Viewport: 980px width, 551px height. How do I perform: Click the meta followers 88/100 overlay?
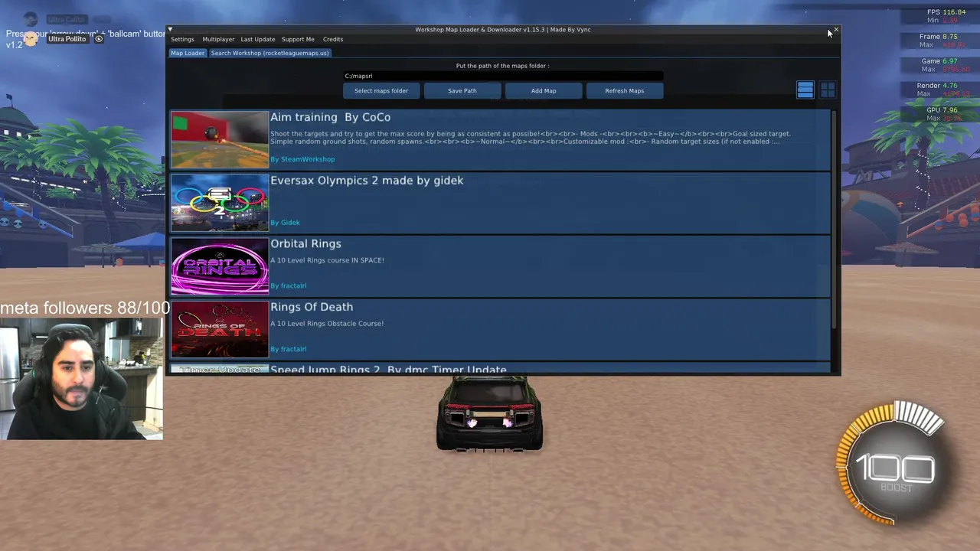[85, 308]
